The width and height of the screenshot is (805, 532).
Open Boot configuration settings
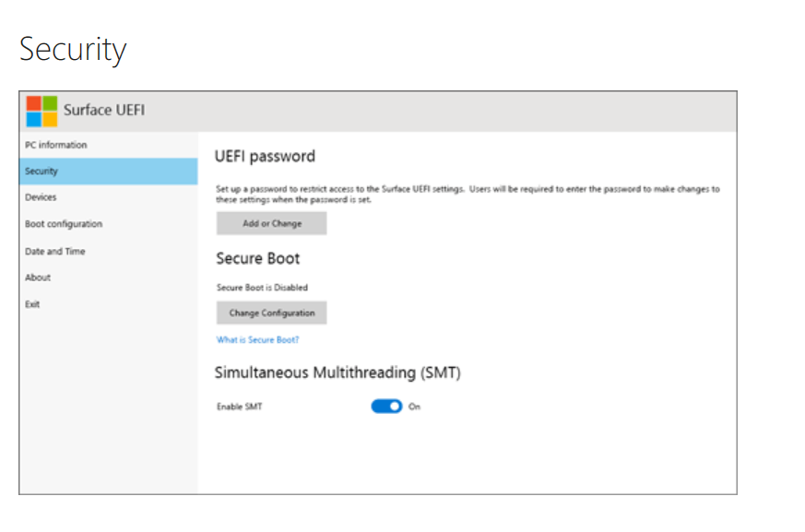[x=108, y=224]
